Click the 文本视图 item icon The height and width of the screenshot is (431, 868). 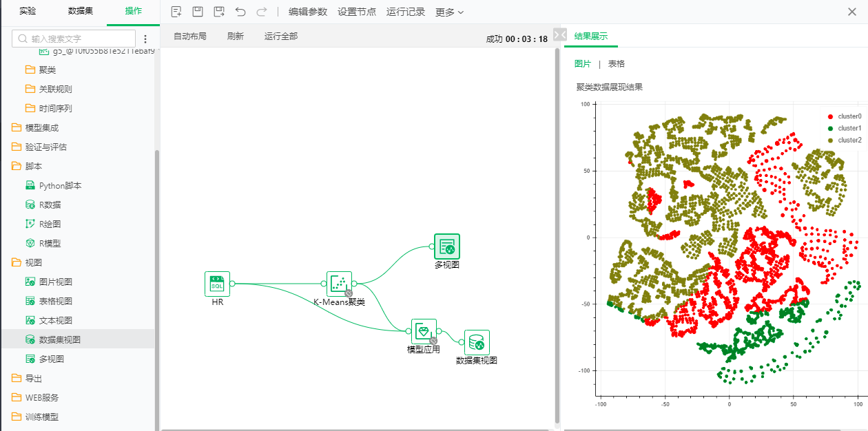(30, 321)
